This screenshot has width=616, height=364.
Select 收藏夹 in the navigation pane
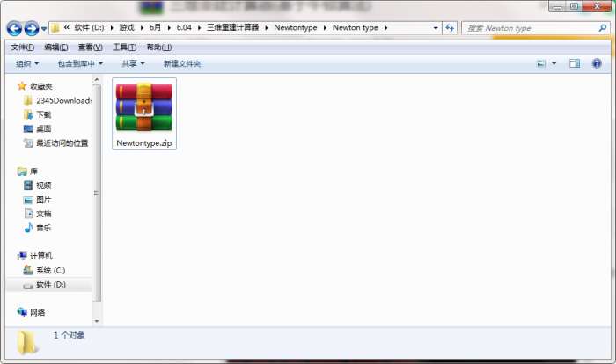coord(41,86)
